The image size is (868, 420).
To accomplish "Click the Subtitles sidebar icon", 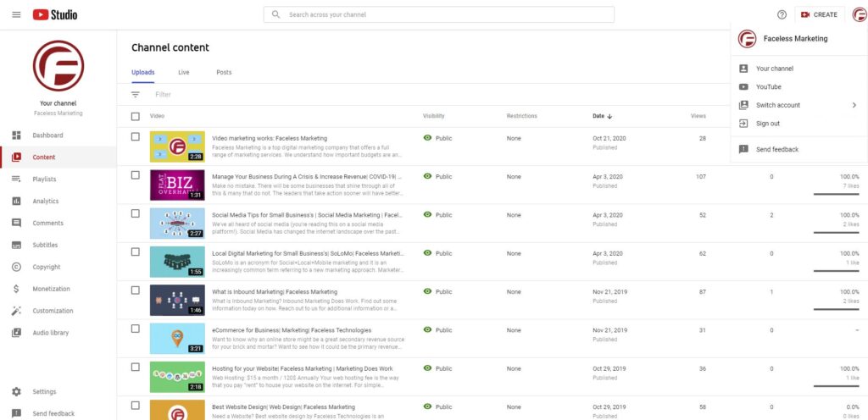I will tap(17, 245).
